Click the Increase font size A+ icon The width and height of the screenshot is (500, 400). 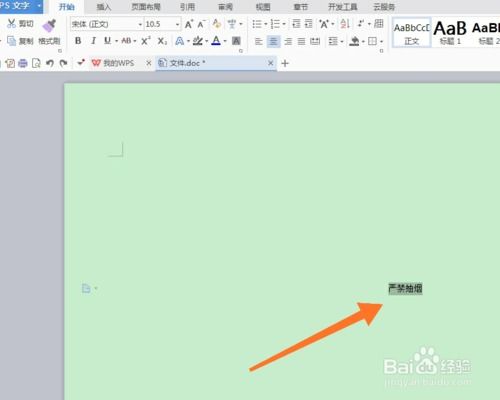point(189,24)
